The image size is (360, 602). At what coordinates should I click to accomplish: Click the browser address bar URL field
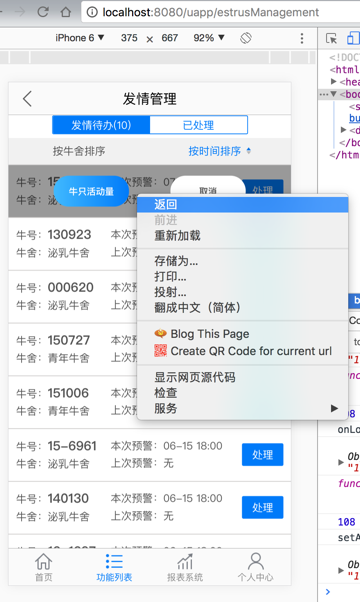221,12
